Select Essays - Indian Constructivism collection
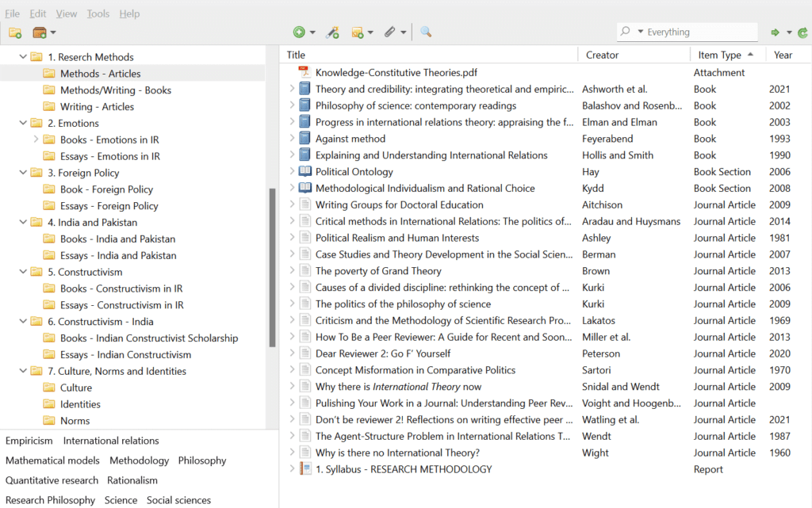This screenshot has width=812, height=508. pyautogui.click(x=126, y=355)
